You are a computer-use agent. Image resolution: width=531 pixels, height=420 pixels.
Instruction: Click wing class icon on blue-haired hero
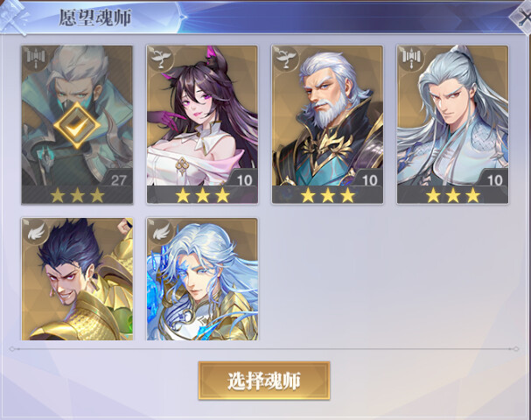coord(160,231)
